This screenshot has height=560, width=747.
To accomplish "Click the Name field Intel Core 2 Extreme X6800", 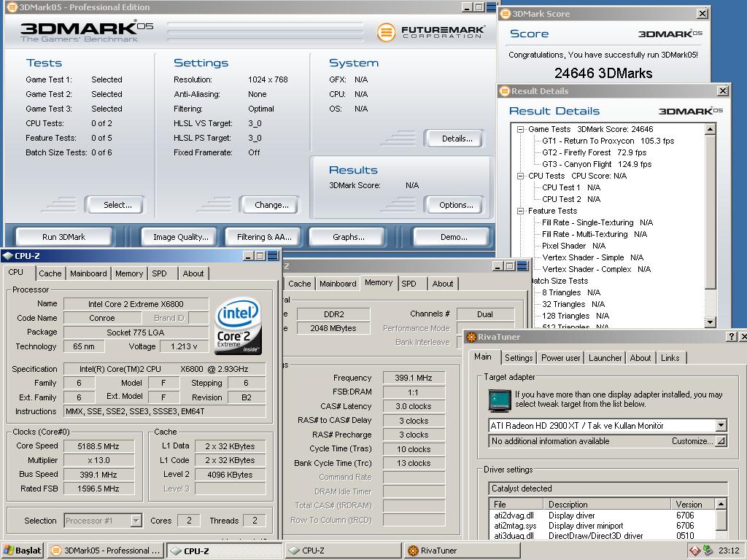I will click(x=136, y=304).
